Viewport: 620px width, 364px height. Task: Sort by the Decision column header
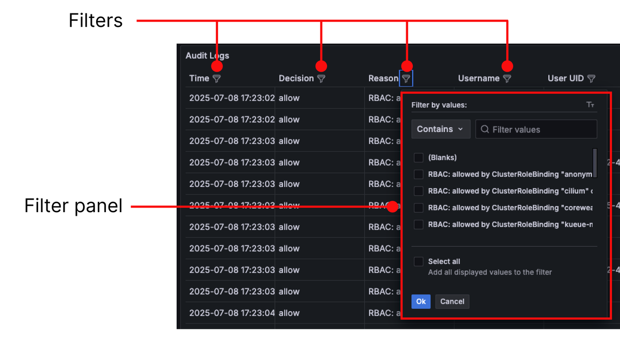tap(296, 78)
